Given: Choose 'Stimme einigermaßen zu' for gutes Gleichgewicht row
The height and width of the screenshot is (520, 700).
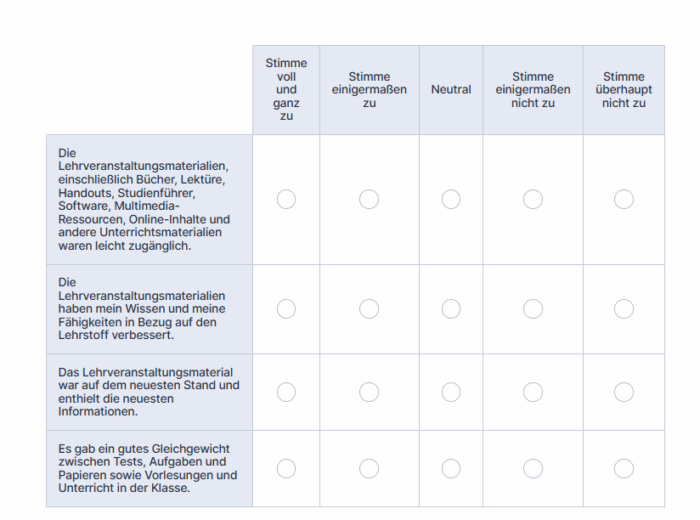Looking at the screenshot, I should [x=369, y=468].
